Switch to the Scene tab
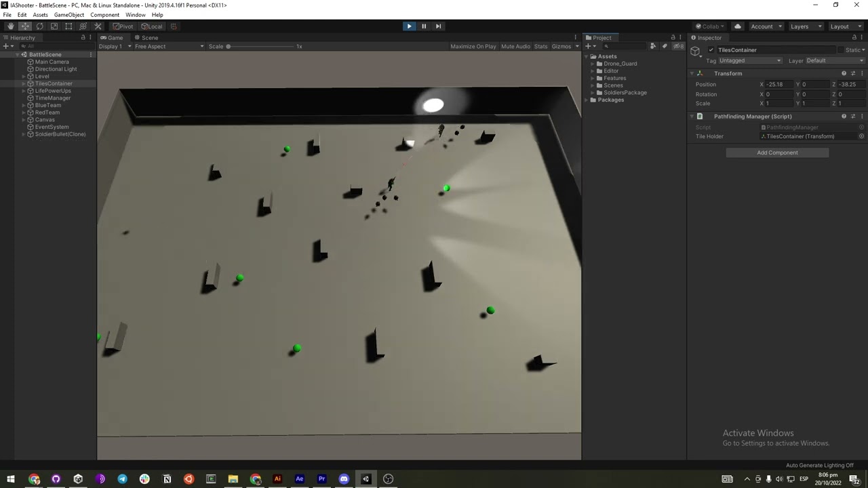 (146, 38)
